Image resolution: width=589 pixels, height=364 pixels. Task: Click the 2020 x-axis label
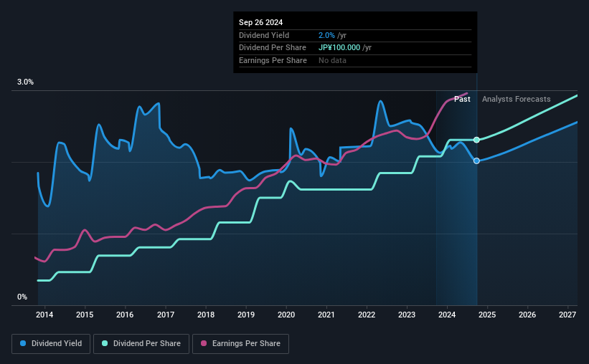286,315
